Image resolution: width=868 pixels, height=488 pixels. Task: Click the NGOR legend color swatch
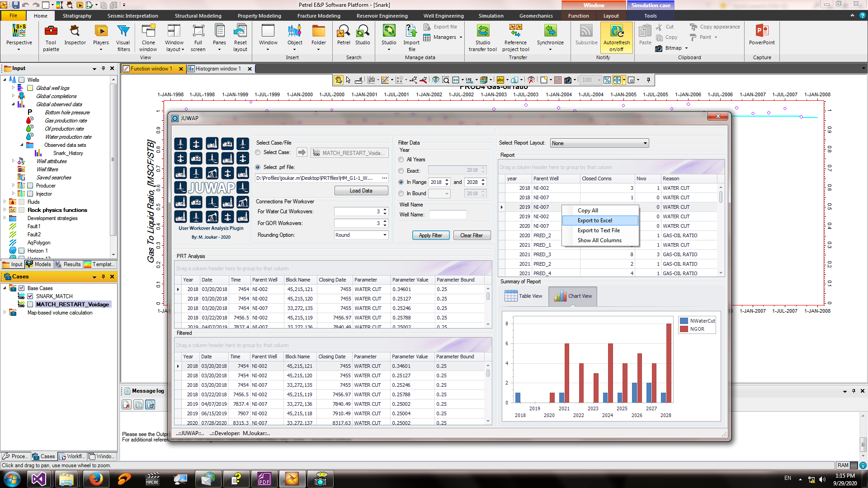(x=683, y=329)
